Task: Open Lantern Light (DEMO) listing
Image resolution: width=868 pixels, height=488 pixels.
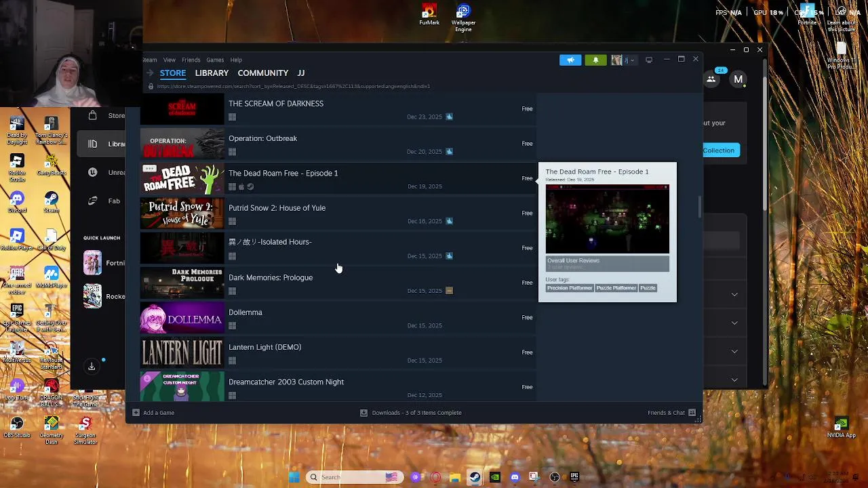Action: [338, 352]
